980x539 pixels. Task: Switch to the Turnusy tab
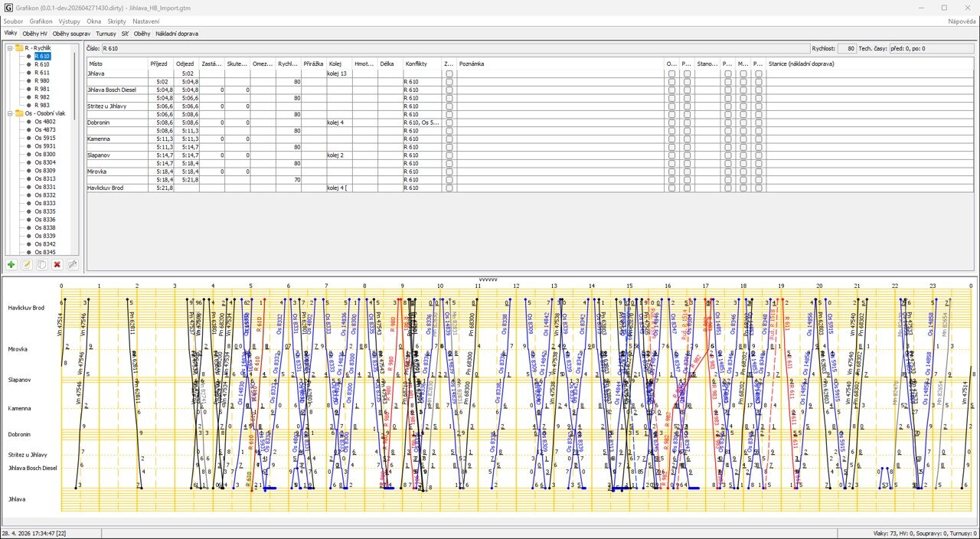106,34
